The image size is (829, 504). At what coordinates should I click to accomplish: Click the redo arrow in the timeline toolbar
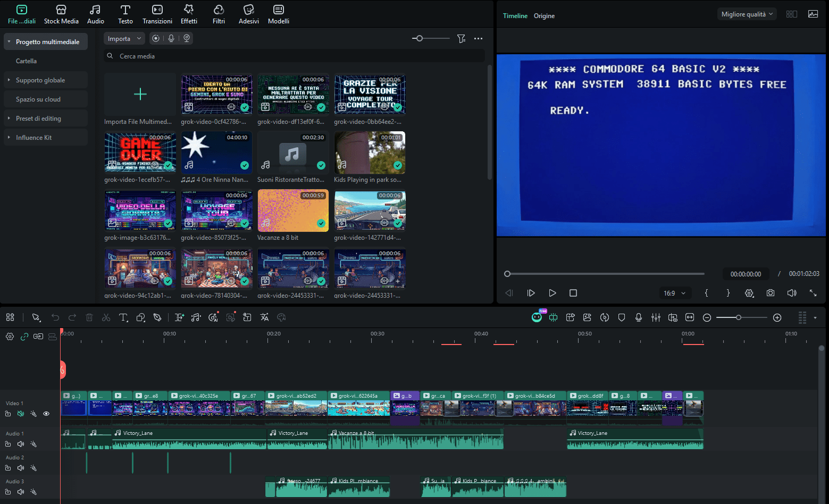(x=72, y=317)
